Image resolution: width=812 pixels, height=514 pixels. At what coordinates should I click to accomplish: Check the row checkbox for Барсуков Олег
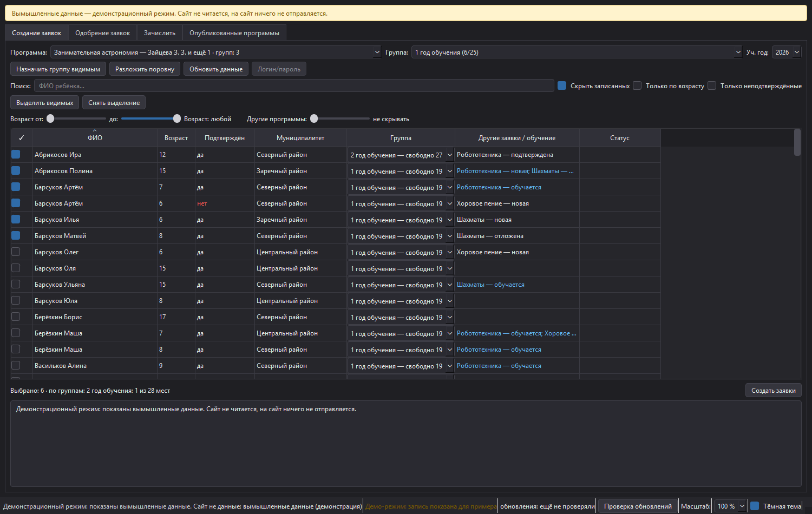tap(16, 252)
